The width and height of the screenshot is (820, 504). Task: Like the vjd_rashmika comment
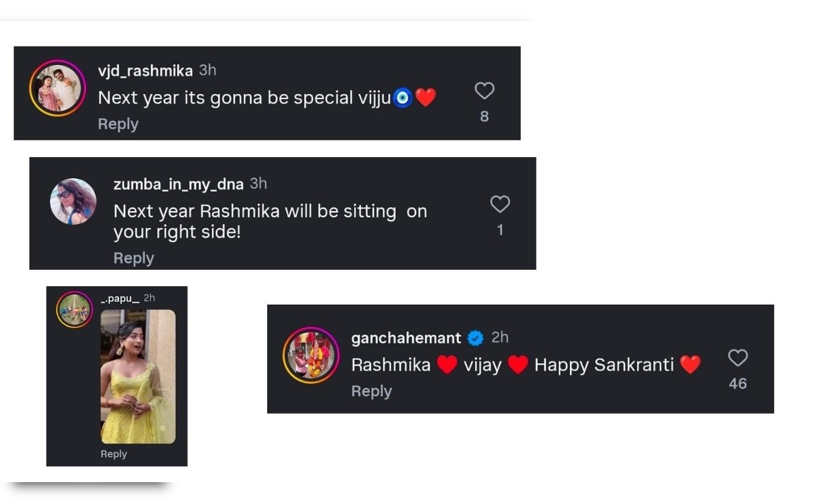click(484, 91)
